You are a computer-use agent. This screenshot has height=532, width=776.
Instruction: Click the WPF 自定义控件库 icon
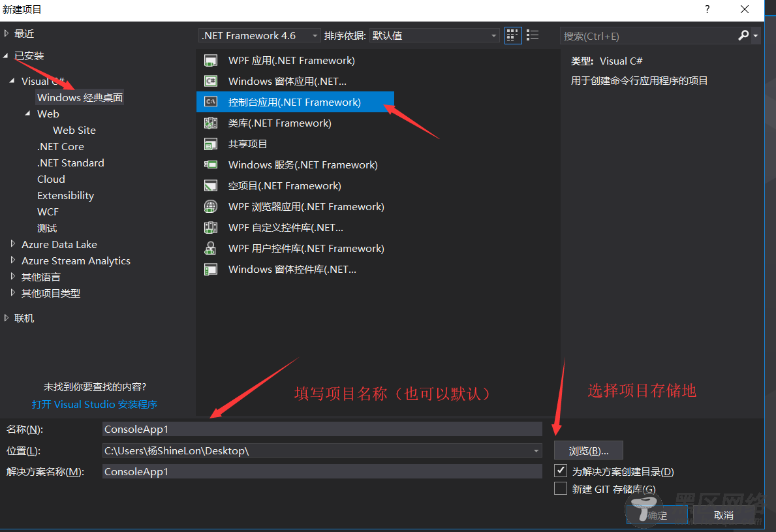[x=211, y=228]
